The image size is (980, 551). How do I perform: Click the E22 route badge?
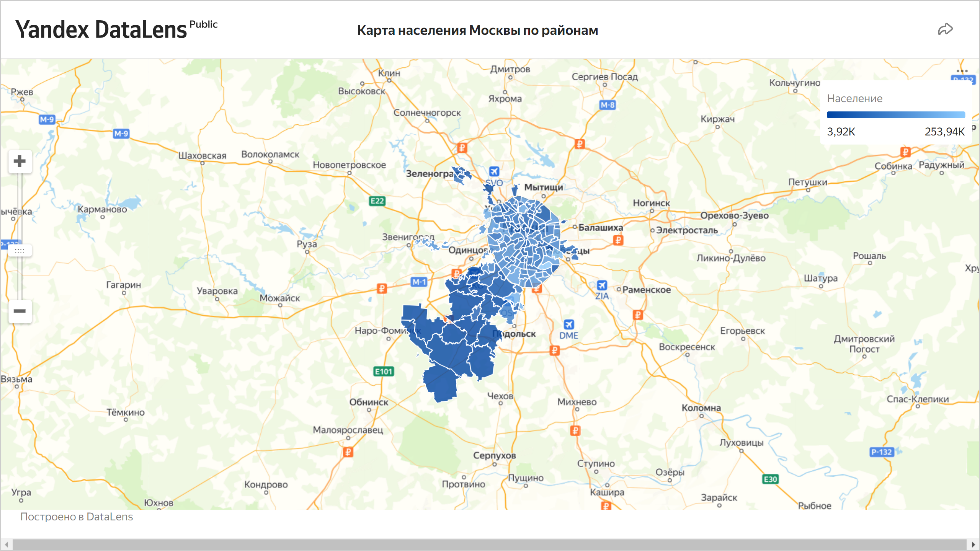click(x=377, y=201)
